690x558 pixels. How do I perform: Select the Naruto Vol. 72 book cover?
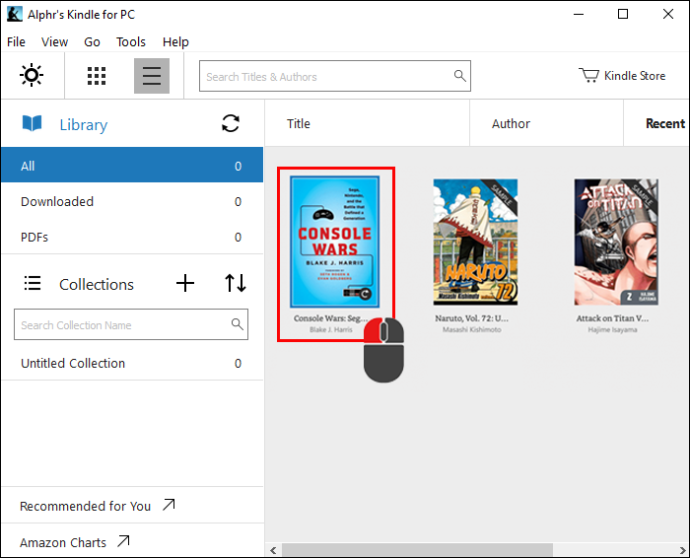pyautogui.click(x=475, y=242)
